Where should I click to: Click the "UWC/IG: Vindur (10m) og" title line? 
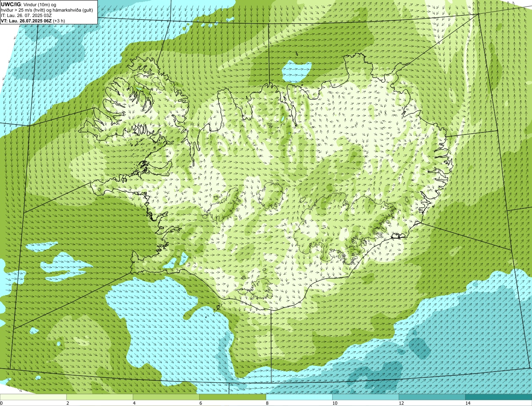tap(28, 4)
